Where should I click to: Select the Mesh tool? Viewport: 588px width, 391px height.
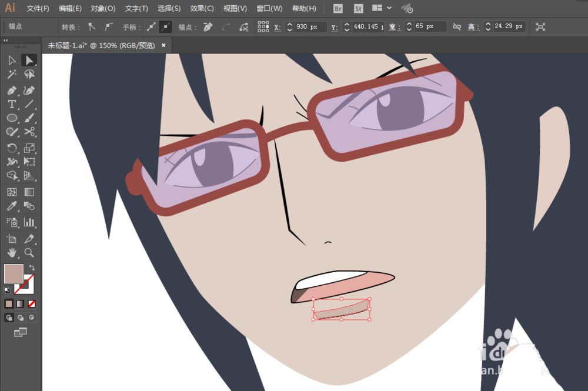tap(12, 192)
